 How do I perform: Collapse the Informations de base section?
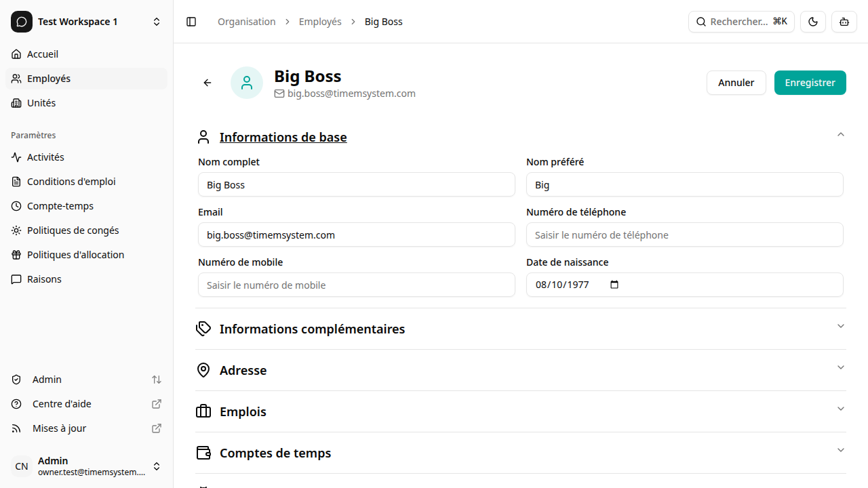(x=840, y=134)
